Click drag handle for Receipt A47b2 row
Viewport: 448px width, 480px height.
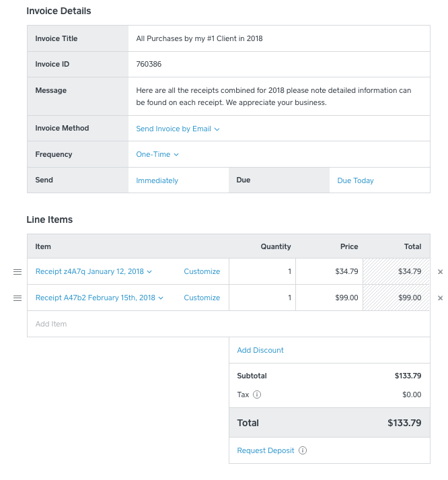[17, 298]
